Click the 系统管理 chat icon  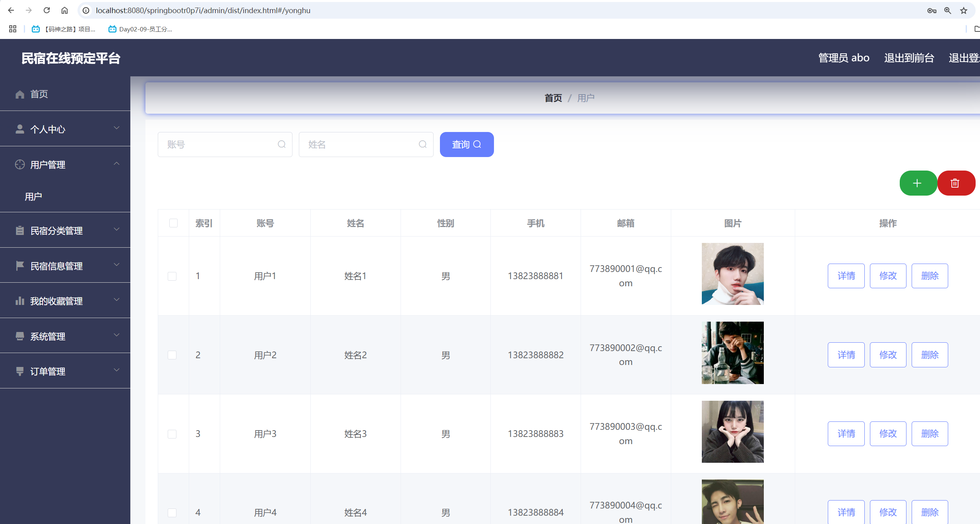click(x=20, y=336)
